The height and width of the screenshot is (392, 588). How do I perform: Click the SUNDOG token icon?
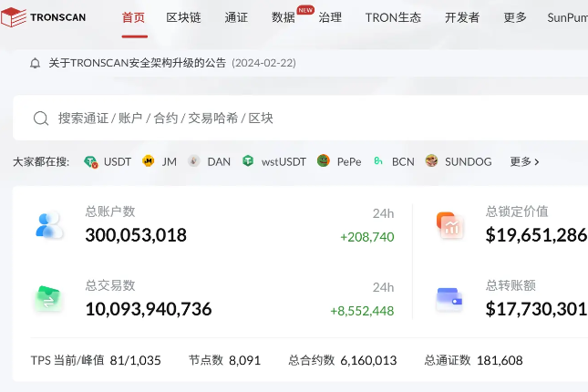pos(431,161)
